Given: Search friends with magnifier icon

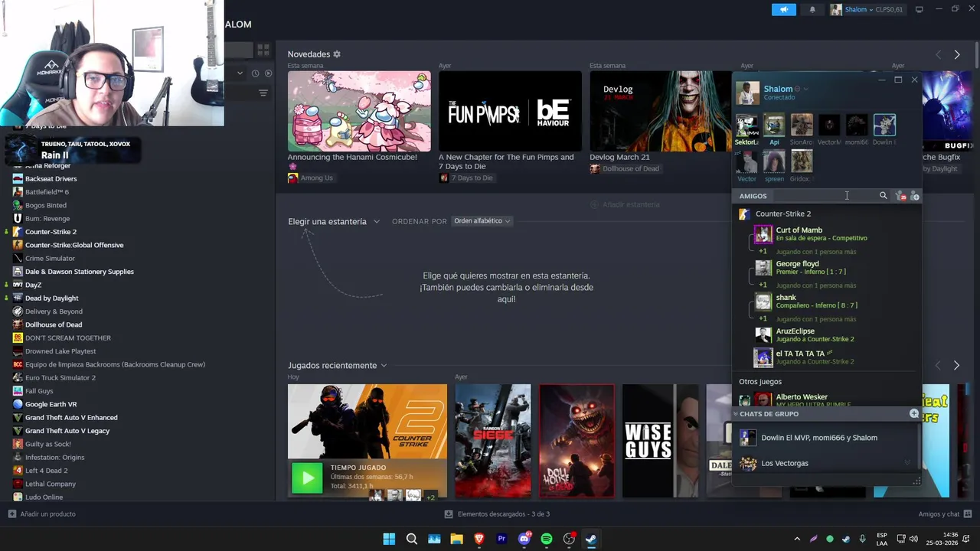Looking at the screenshot, I should (883, 196).
